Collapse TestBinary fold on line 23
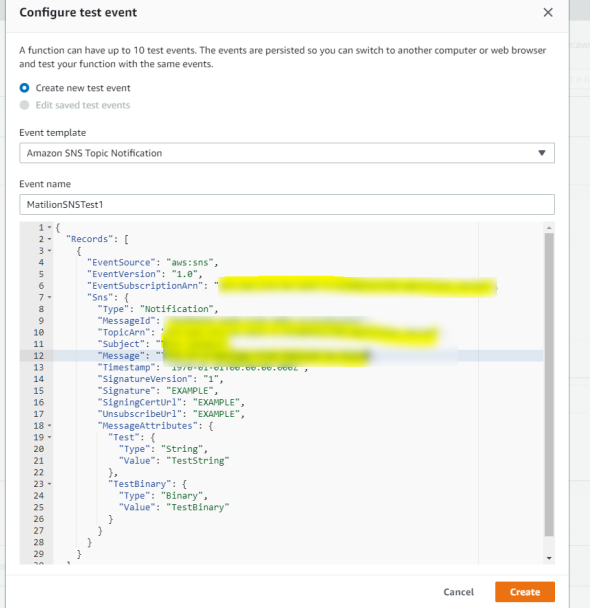Image resolution: width=590 pixels, height=608 pixels. click(x=49, y=484)
